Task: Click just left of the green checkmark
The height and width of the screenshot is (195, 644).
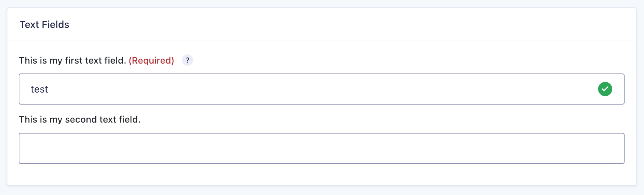Action: 590,89
